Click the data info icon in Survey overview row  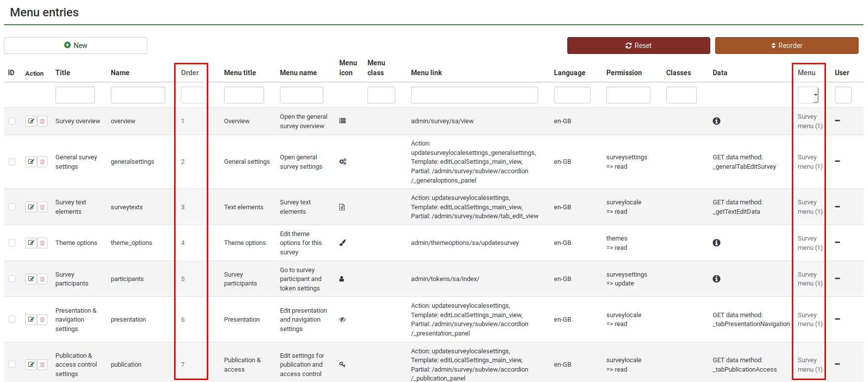716,121
